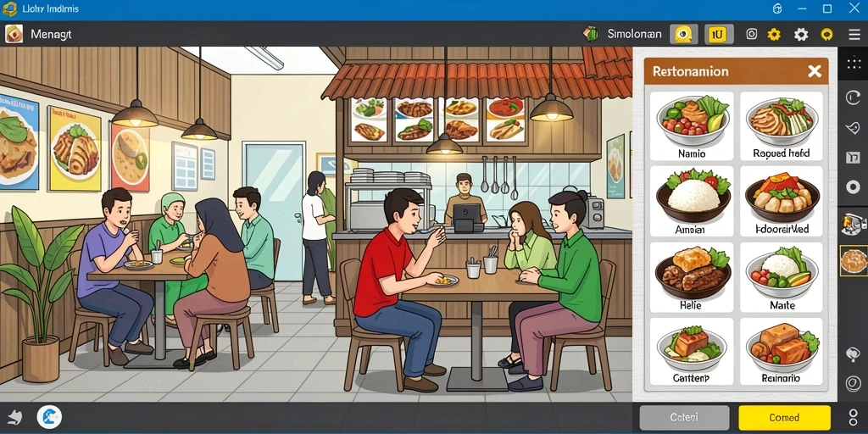Choose the Helie grilled meat dish
868x434 pixels.
pos(692,277)
